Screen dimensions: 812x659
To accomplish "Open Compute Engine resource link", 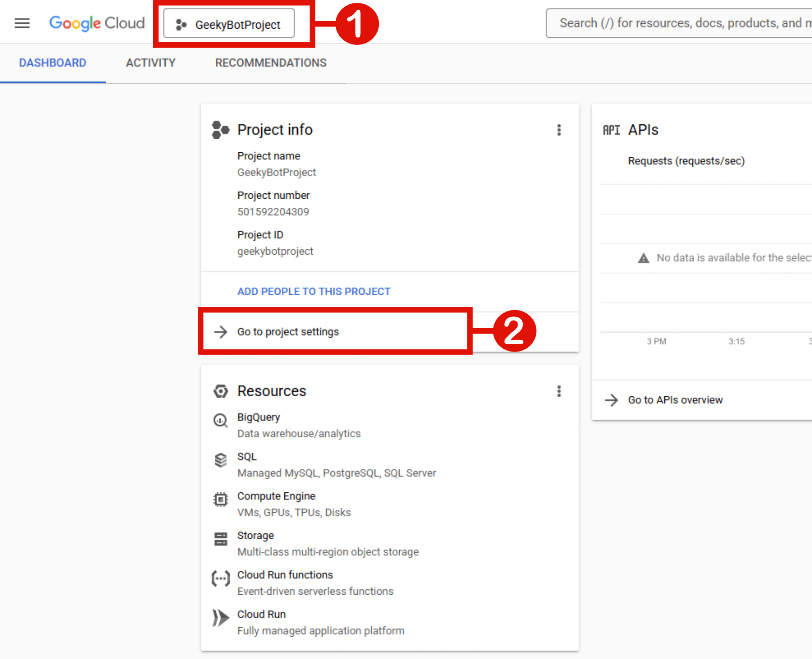I will 276,496.
